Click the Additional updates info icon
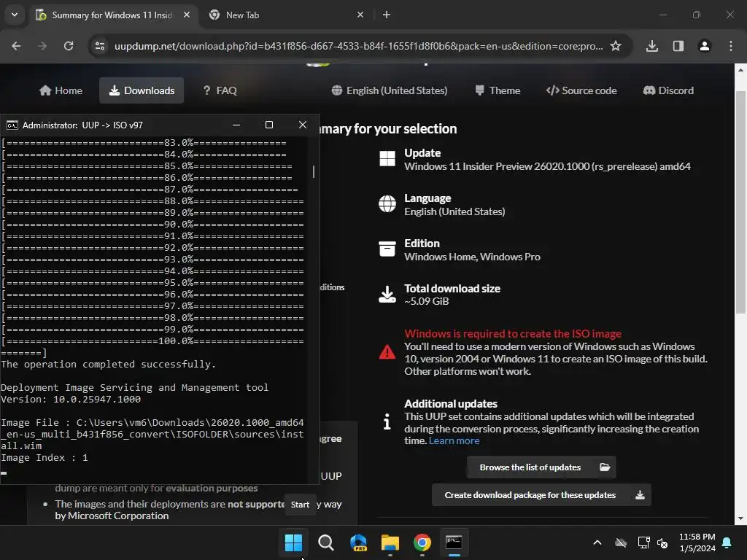 point(387,421)
